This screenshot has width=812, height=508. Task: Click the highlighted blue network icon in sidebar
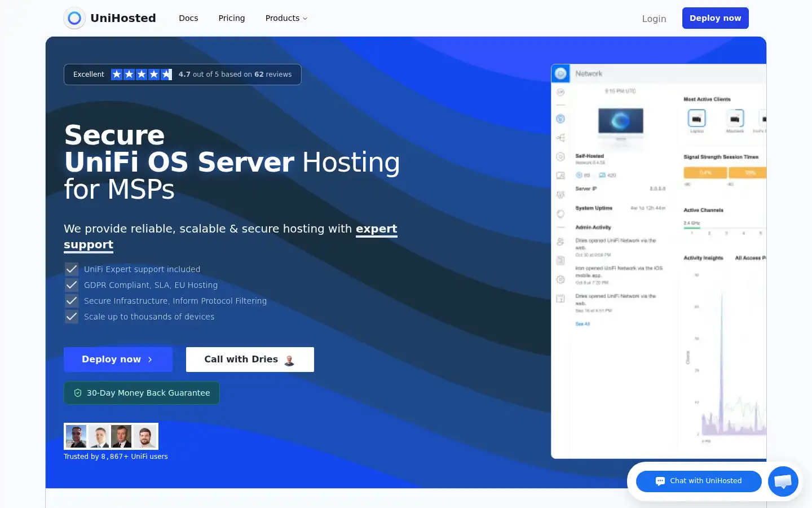point(561,119)
